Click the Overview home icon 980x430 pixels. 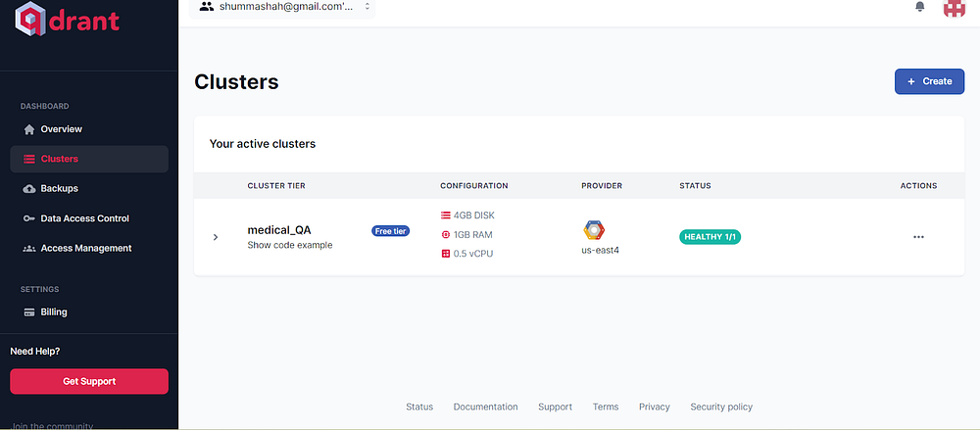coord(29,129)
